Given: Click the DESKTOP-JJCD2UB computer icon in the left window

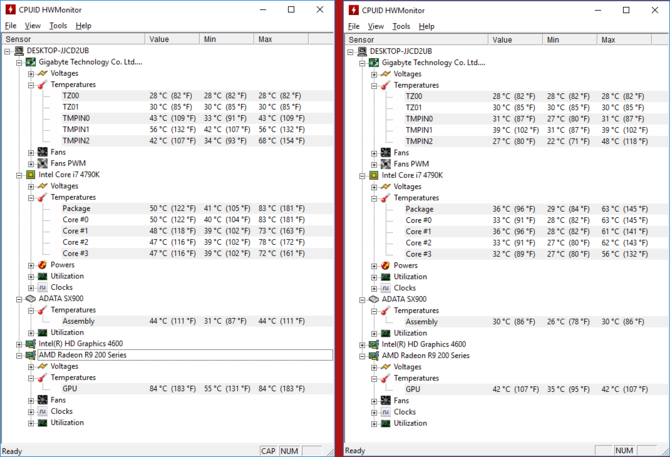Looking at the screenshot, I should tap(19, 51).
